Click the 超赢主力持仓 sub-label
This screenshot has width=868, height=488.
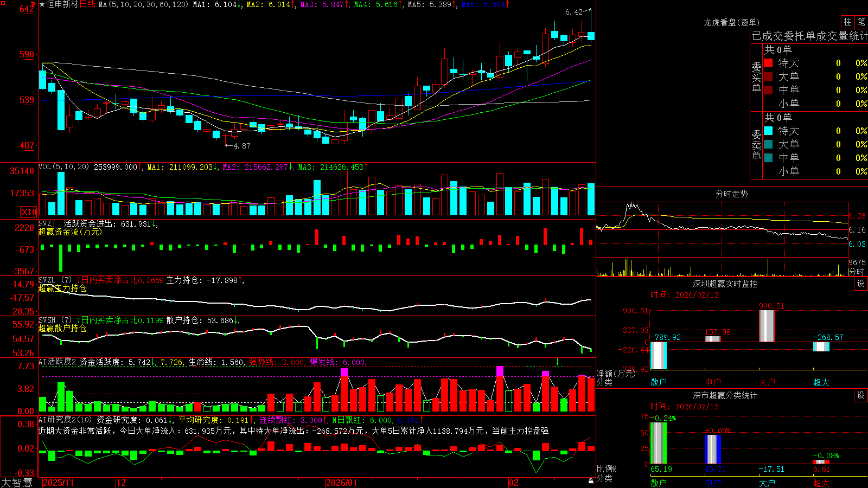tap(62, 288)
